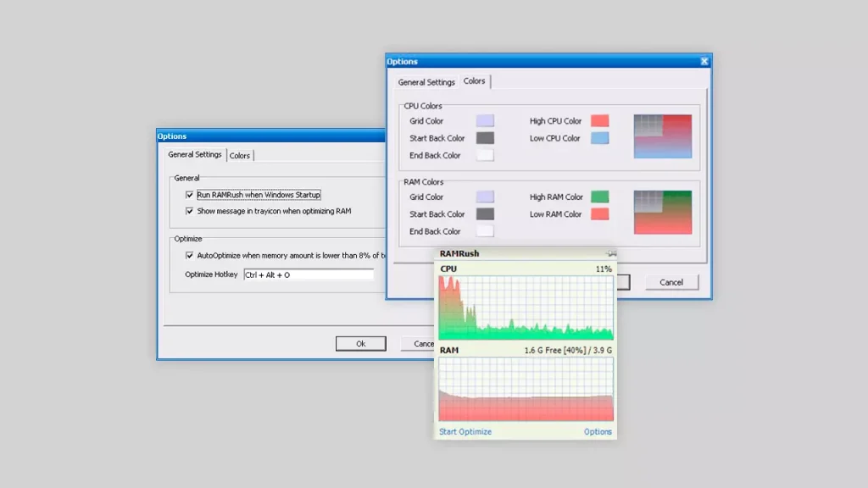Select the Low CPU Color swatch
This screenshot has height=488, width=868.
(599, 138)
